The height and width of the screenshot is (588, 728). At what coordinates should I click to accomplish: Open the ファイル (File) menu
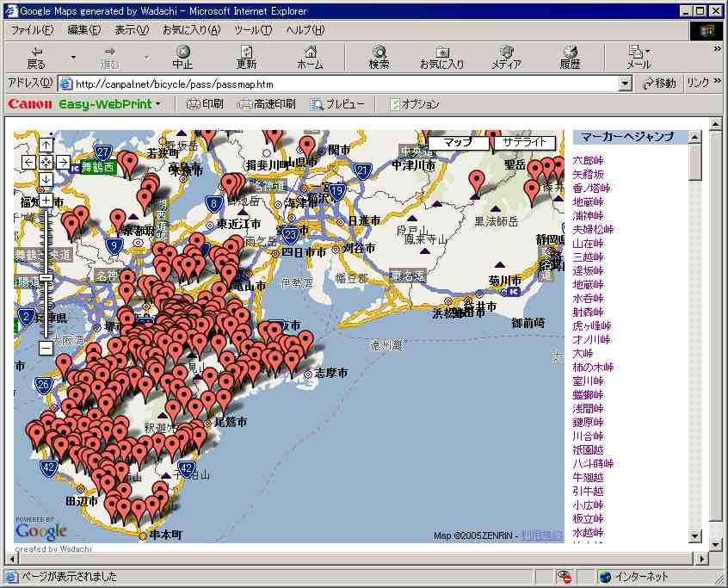coord(31,29)
